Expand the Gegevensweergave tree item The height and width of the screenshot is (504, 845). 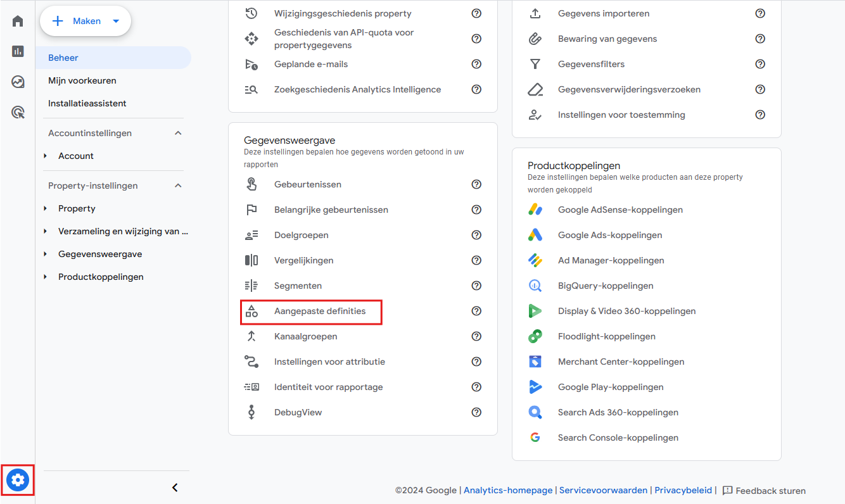[46, 254]
